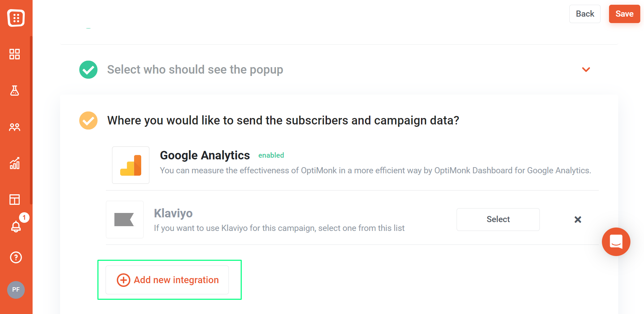Screen dimensions: 644x314
Task: Open the help question mark icon
Action: tap(16, 257)
